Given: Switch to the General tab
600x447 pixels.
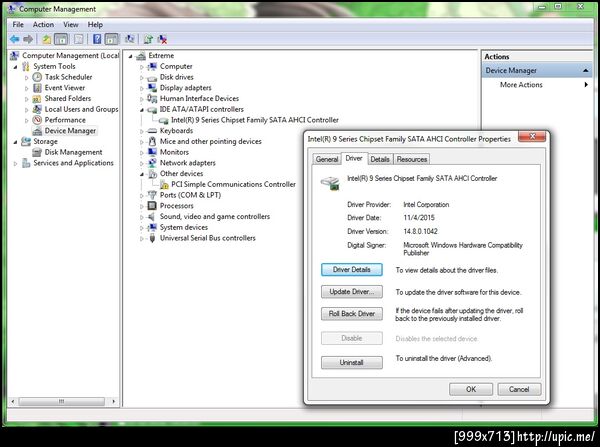Looking at the screenshot, I should pos(327,159).
